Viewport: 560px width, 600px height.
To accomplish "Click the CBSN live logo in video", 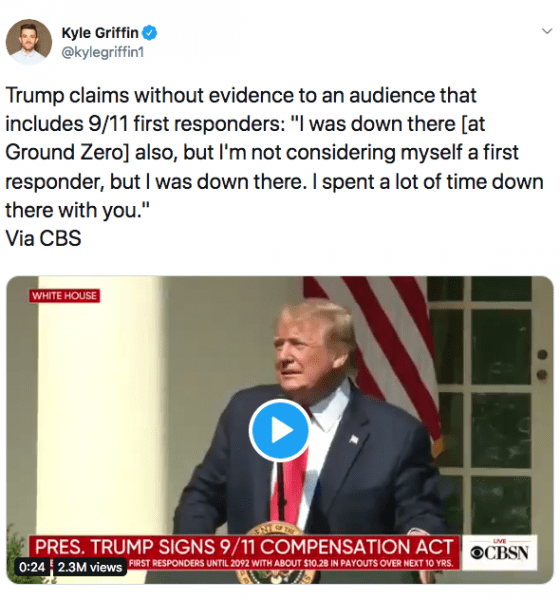I will tap(500, 551).
